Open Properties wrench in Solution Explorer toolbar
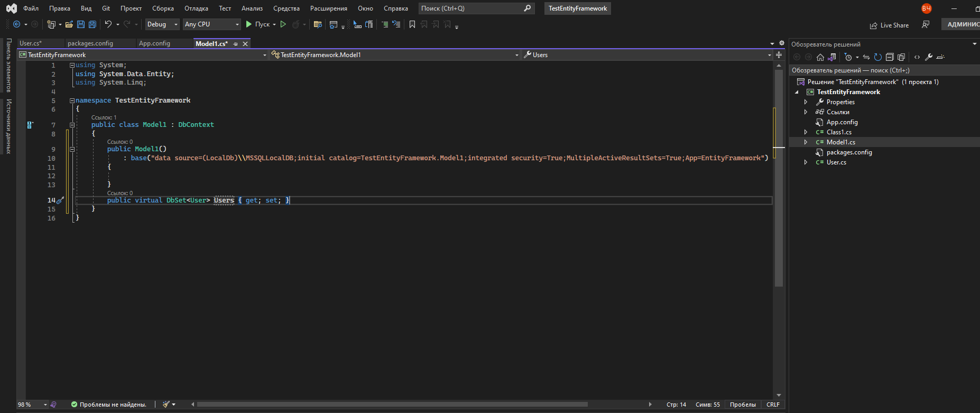This screenshot has width=980, height=413. pos(928,57)
